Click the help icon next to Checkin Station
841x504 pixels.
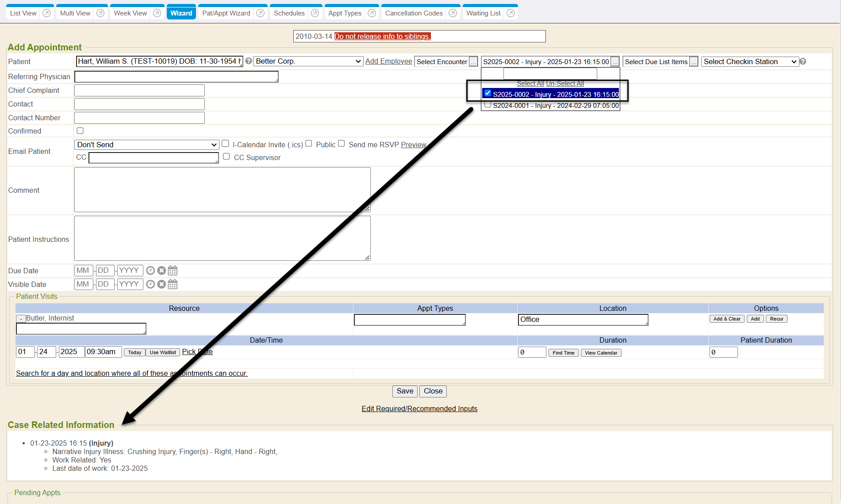tap(803, 61)
